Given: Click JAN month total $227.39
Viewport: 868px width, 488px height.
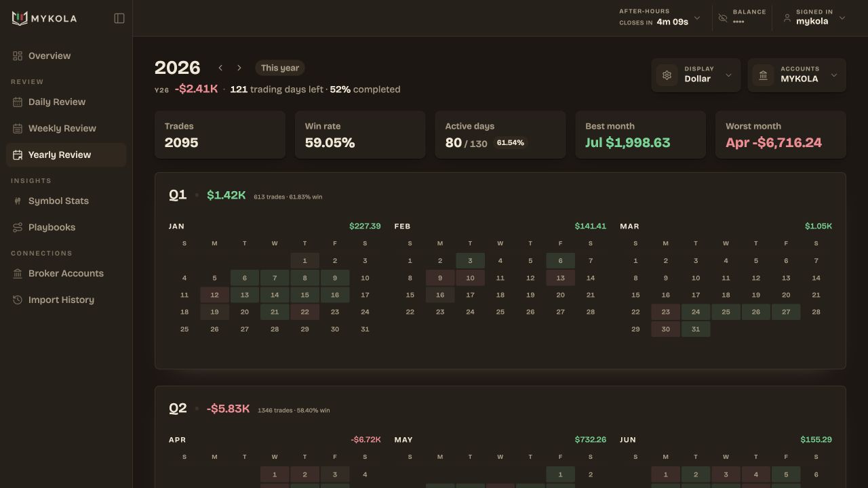Looking at the screenshot, I should coord(365,226).
